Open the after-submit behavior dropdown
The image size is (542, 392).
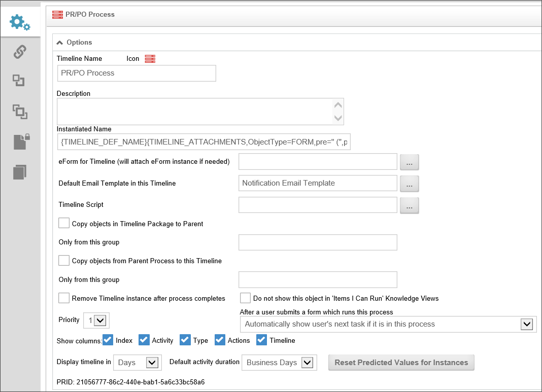tap(388, 324)
